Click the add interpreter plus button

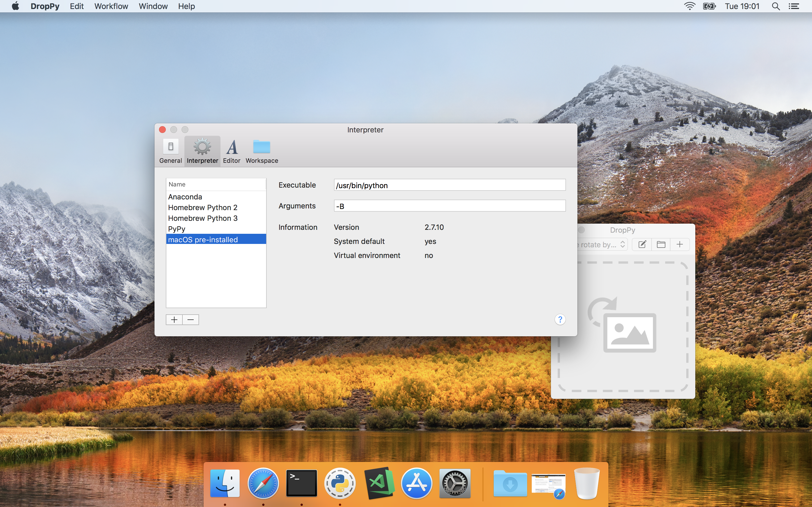(x=174, y=320)
